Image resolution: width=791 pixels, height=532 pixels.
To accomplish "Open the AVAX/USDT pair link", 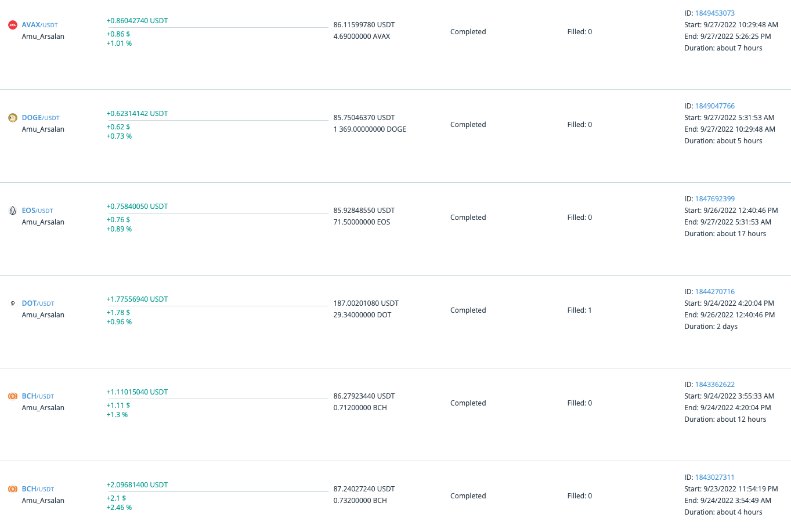I will pyautogui.click(x=40, y=25).
